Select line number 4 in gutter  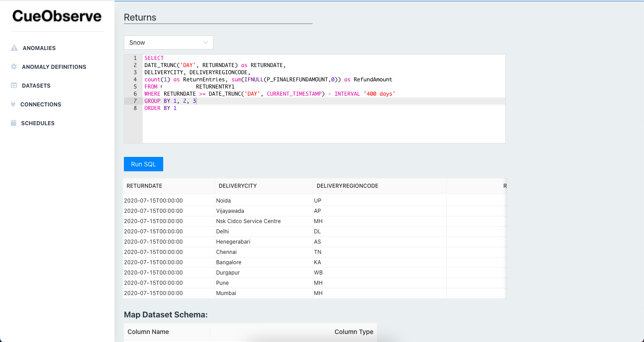(135, 80)
